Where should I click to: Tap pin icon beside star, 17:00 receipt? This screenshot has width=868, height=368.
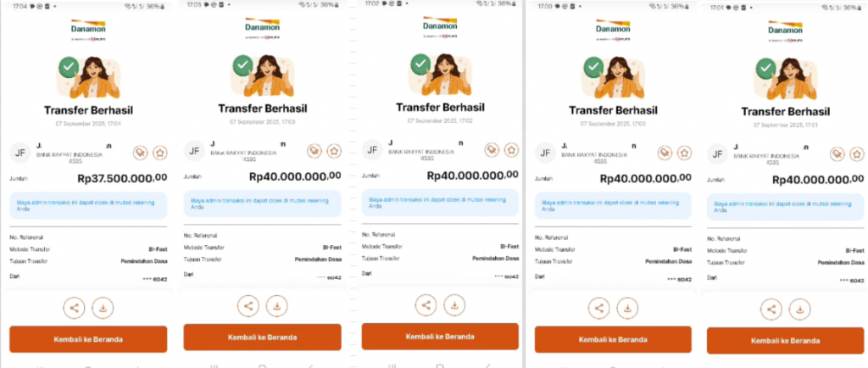tap(665, 153)
